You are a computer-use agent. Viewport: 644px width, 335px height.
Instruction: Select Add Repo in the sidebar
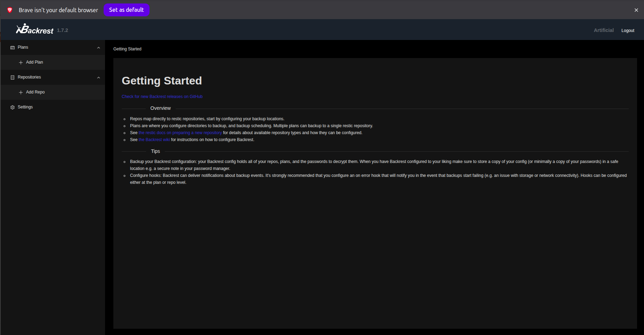point(53,92)
